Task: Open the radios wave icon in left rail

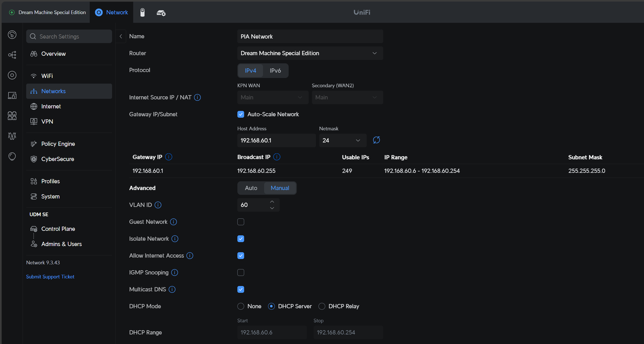Action: click(x=12, y=136)
